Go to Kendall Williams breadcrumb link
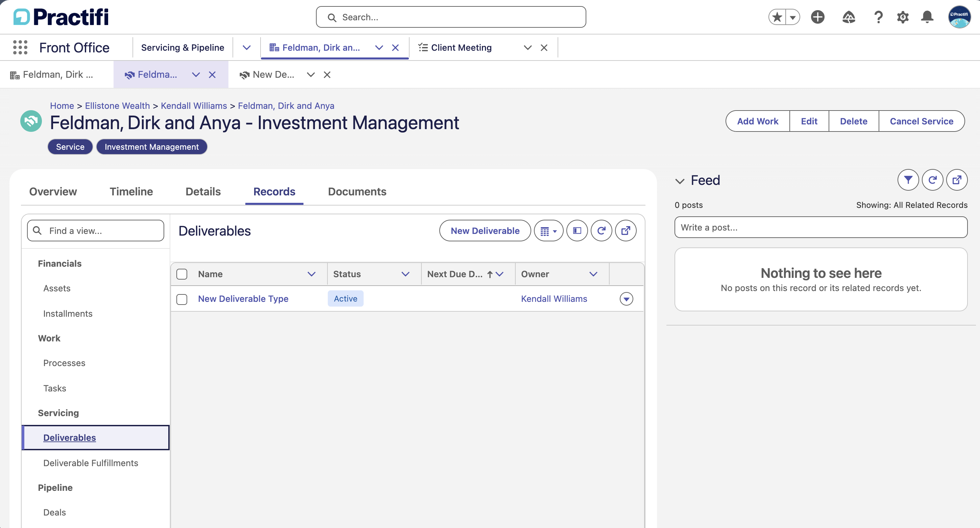Viewport: 980px width, 528px height. [x=194, y=106]
